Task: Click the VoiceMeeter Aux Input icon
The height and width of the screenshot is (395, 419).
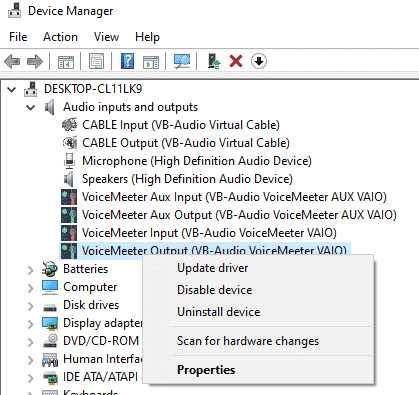Action: pyautogui.click(x=69, y=197)
